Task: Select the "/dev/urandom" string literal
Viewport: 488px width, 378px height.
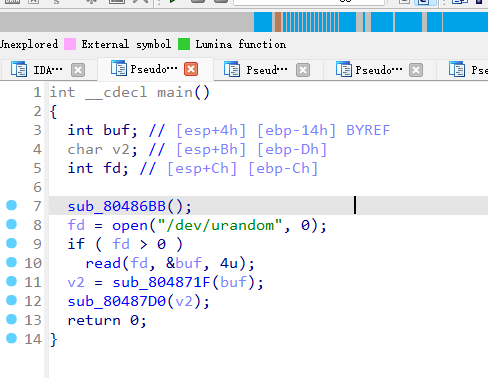Action: coord(220,226)
